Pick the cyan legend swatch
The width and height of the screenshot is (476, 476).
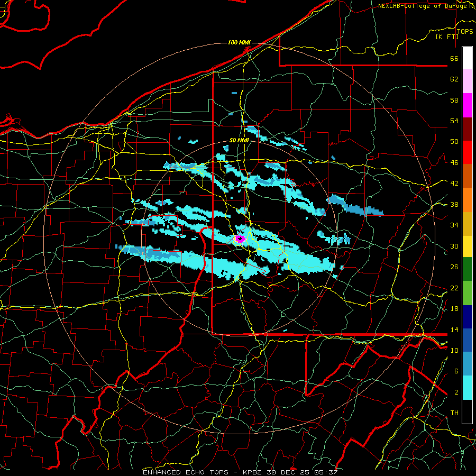tap(467, 388)
